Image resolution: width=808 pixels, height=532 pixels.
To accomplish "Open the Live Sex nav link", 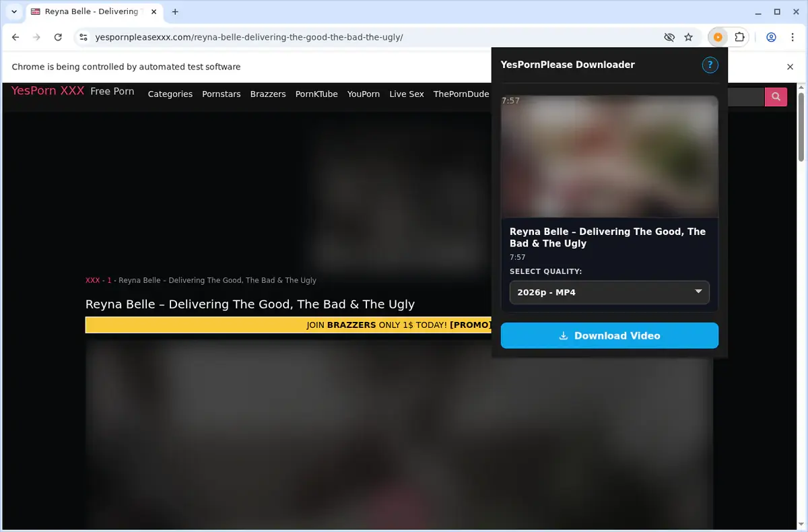I will 407,94.
